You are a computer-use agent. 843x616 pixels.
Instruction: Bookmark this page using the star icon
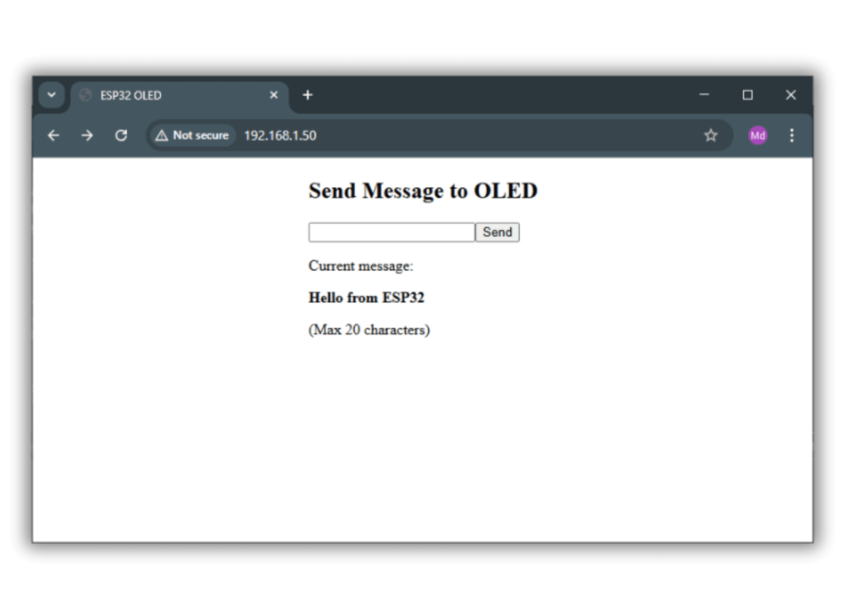(x=711, y=135)
